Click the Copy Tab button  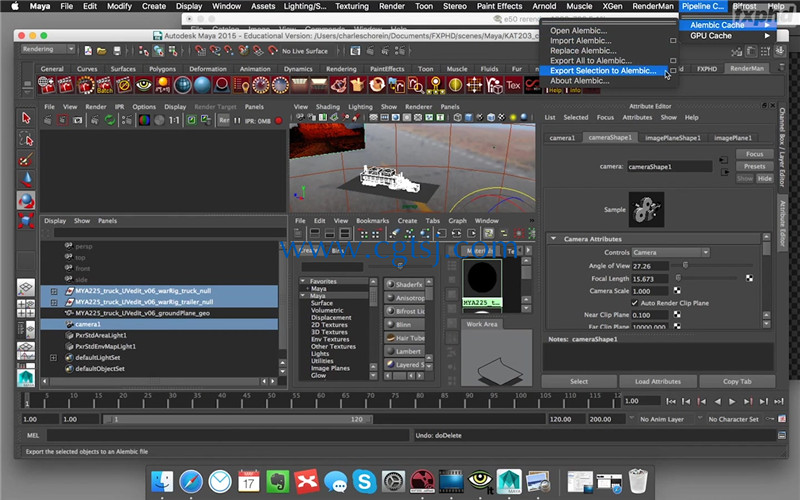pos(737,382)
